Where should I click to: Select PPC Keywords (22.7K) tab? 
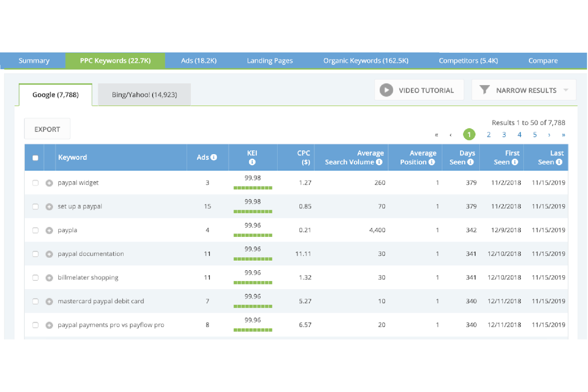pyautogui.click(x=115, y=61)
